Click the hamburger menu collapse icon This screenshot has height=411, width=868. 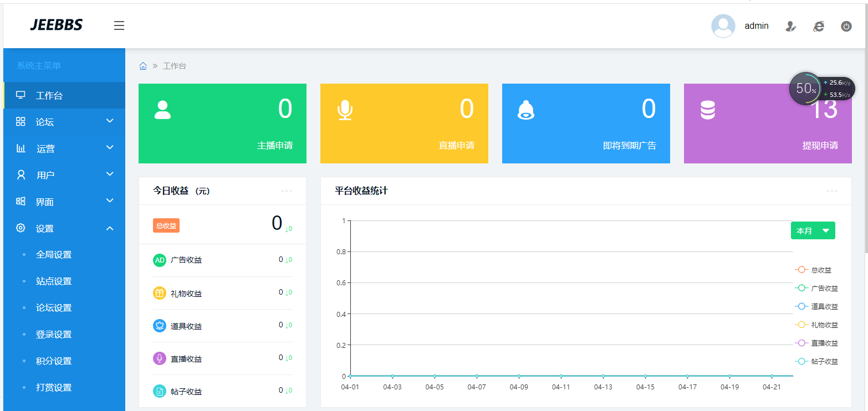click(x=119, y=25)
